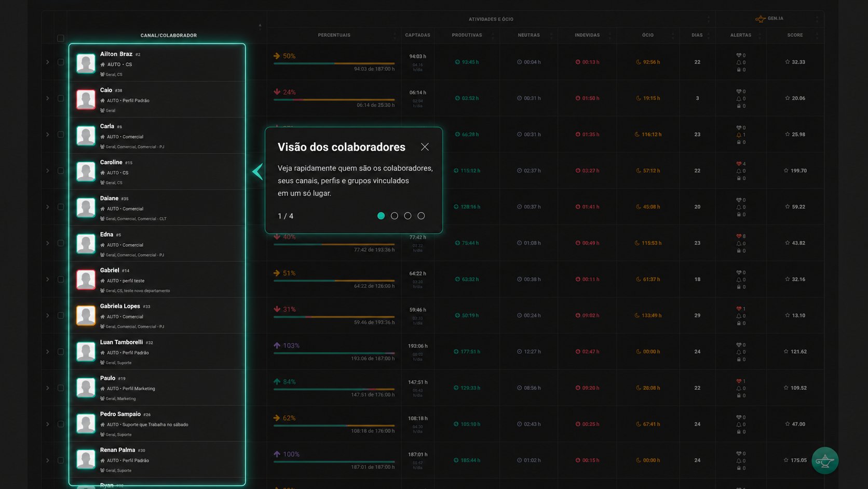Screen dimensions: 868x489
Task: Click the 50% trend arrow for Ailton Braz
Action: (277, 56)
